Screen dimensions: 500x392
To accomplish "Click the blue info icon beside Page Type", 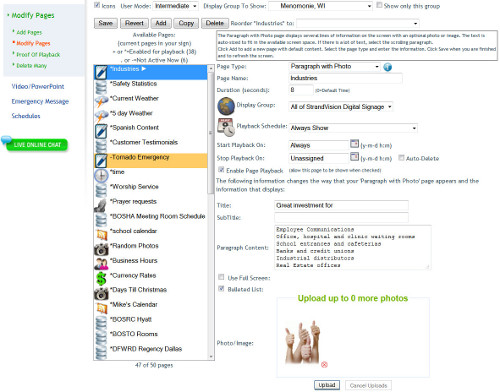I will tap(387, 67).
